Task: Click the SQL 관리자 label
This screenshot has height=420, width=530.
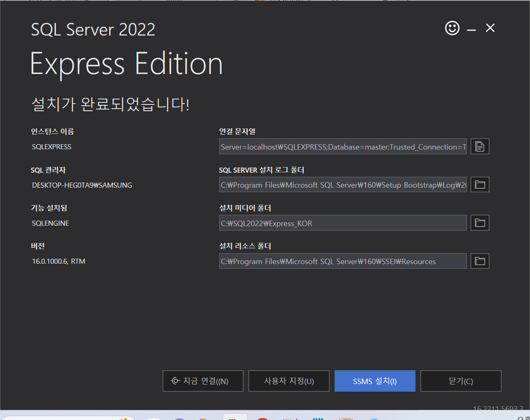Action: tap(48, 170)
